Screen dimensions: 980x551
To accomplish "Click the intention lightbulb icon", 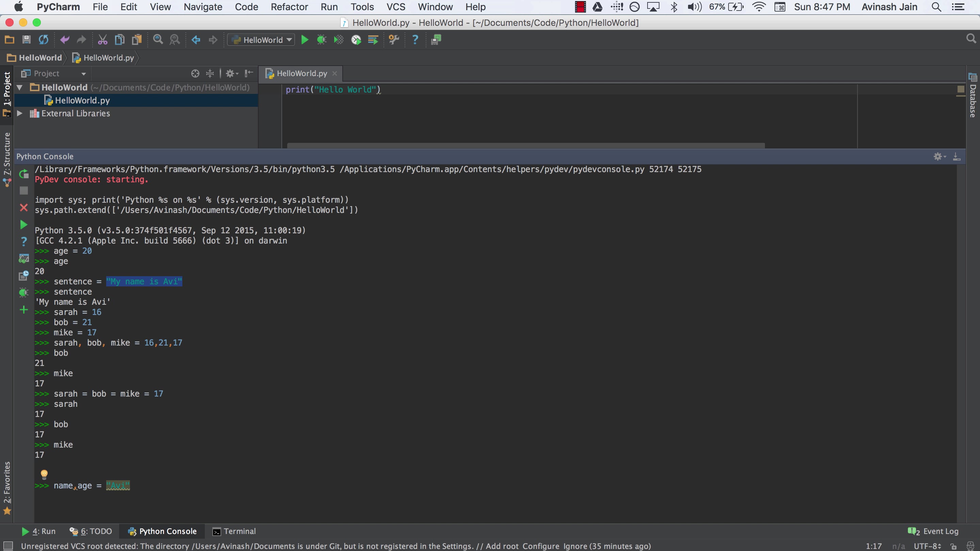I will 44,474.
